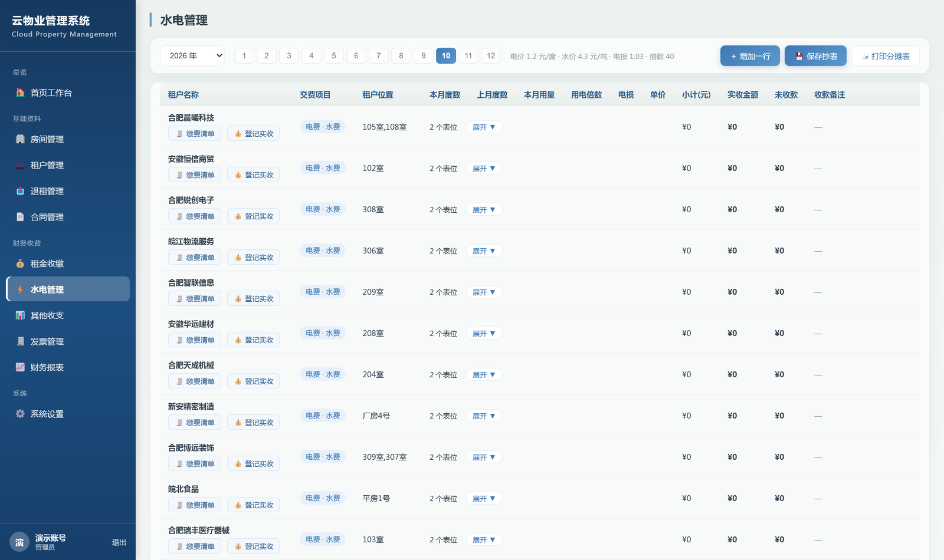
Task: Click 缴费清单 icon for 合肥晨曦科技
Action: point(179,134)
